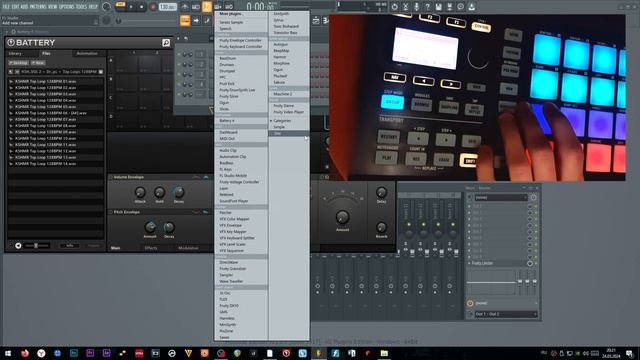
Task: Switch to Battery's Automation tab
Action: [x=87, y=53]
